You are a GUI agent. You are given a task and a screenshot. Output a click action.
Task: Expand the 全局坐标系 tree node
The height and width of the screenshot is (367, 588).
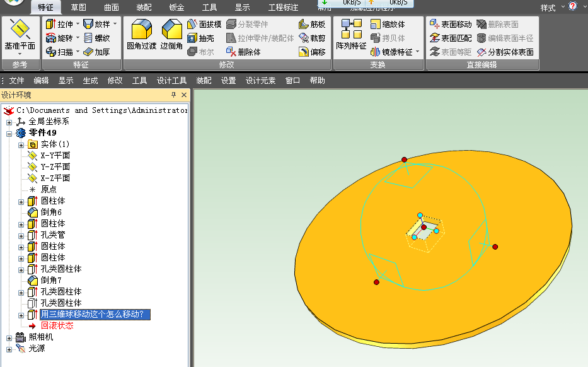(x=9, y=122)
